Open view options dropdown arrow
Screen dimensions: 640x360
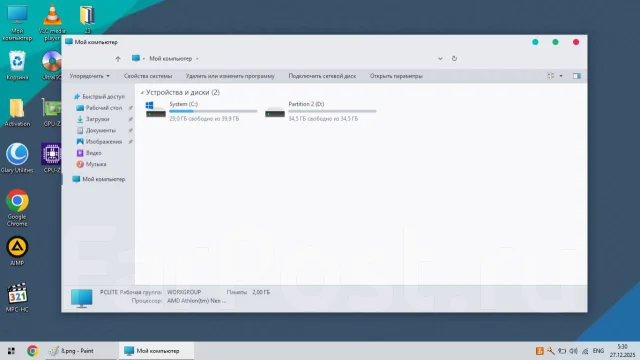pos(561,76)
